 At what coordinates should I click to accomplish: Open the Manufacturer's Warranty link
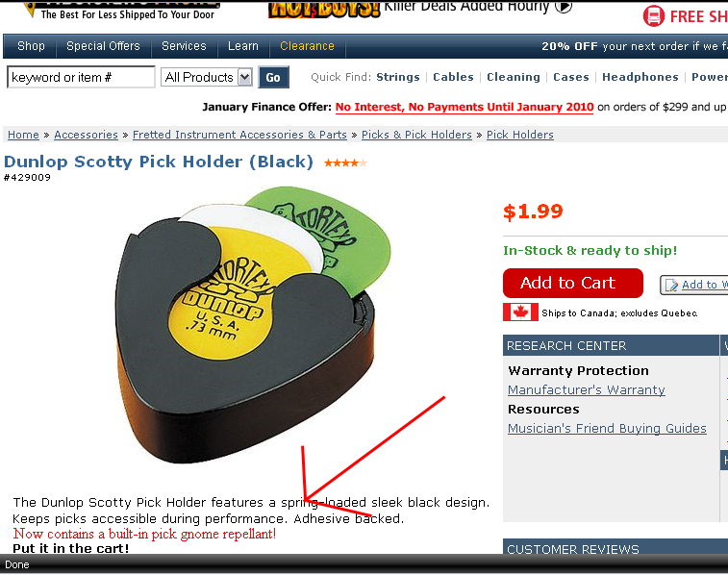[586, 389]
